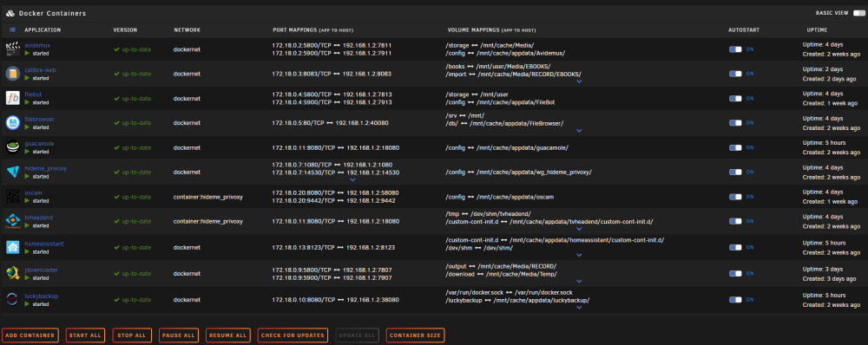Toggle autostart for luckybackup
This screenshot has height=345, width=868.
coord(735,300)
